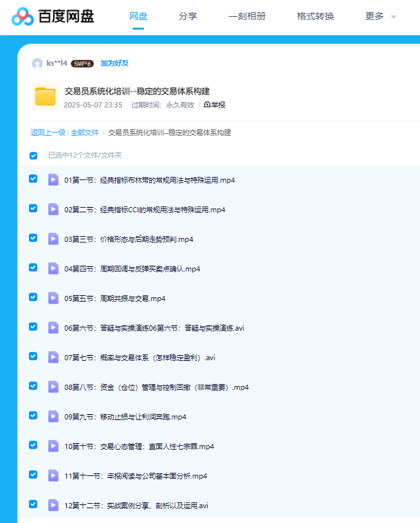Click the user avatar for ks**l4
This screenshot has width=420, height=523.
coord(37,63)
